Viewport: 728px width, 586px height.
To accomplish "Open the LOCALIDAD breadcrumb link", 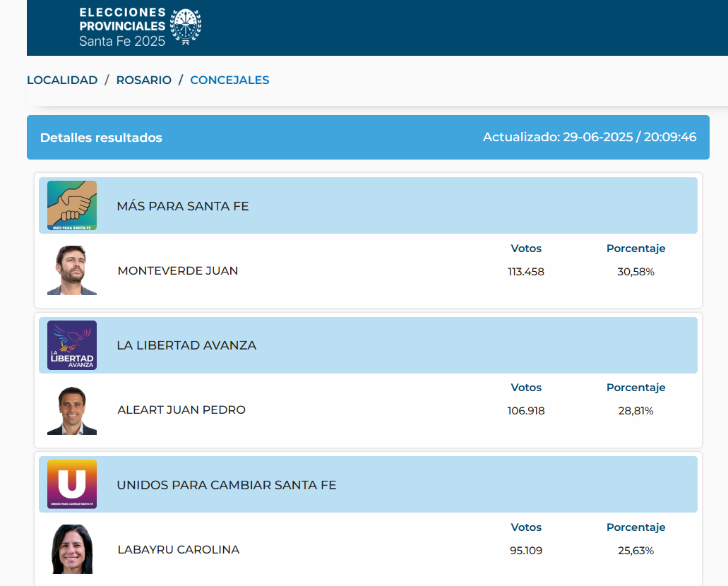I will click(62, 80).
